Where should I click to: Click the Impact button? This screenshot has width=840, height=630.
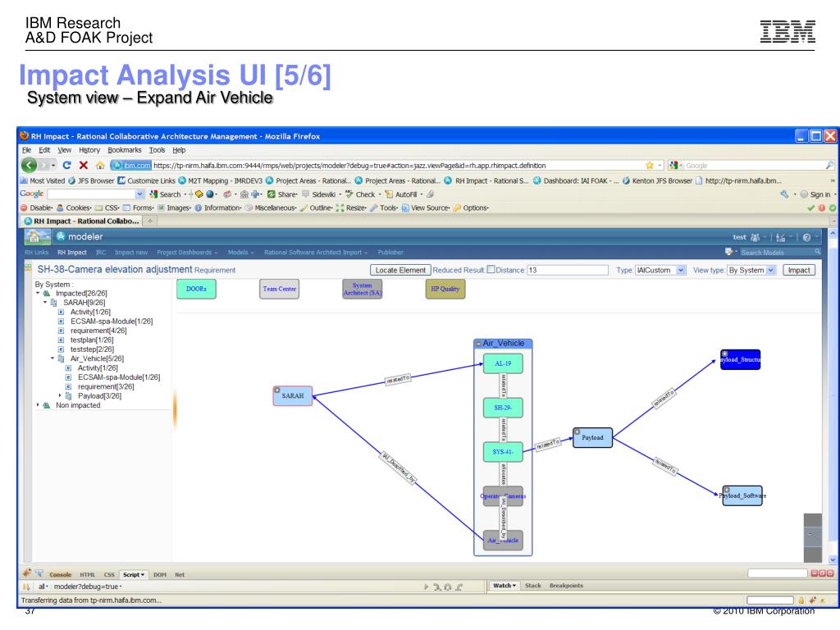pos(799,270)
